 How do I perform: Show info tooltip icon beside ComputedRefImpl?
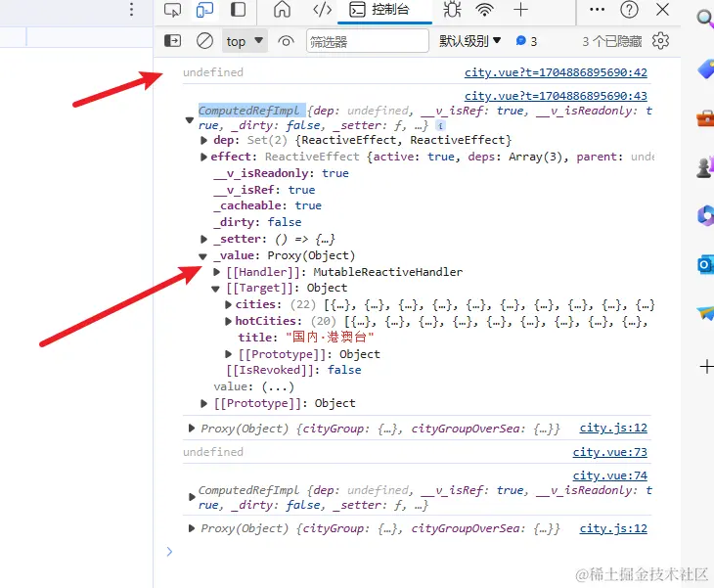click(x=440, y=125)
